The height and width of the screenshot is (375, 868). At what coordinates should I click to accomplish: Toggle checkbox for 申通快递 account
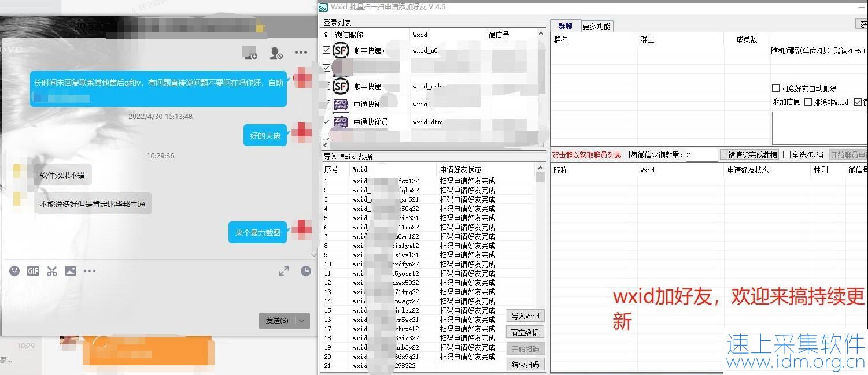[x=327, y=104]
